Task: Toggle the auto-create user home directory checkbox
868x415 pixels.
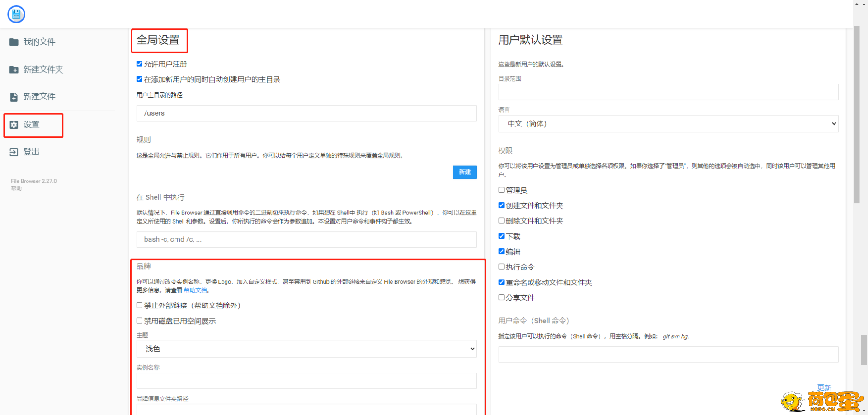Action: point(139,79)
